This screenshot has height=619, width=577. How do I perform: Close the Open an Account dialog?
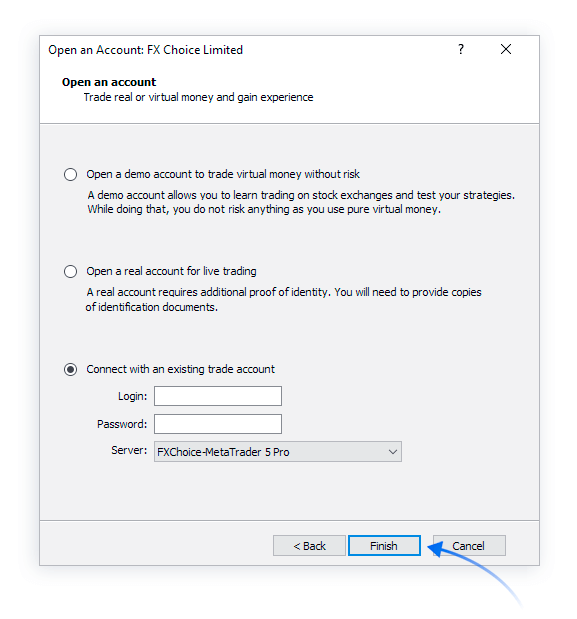point(506,49)
